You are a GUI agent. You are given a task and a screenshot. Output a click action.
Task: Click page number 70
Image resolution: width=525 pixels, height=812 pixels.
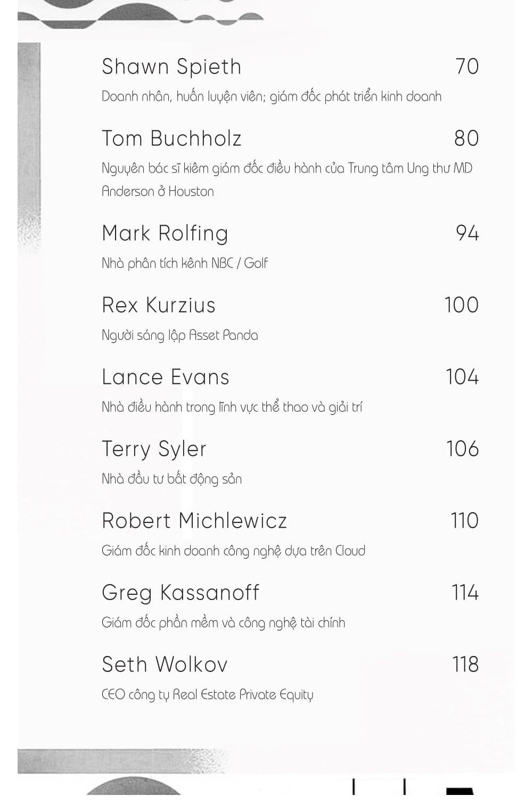coord(466,67)
